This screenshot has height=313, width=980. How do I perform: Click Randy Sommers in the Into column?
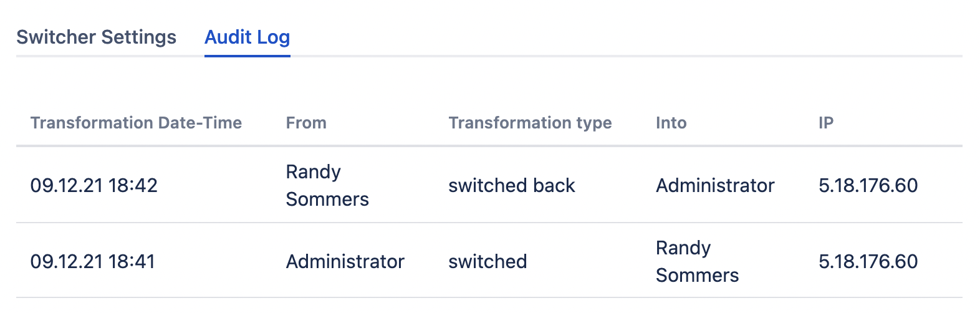(697, 261)
